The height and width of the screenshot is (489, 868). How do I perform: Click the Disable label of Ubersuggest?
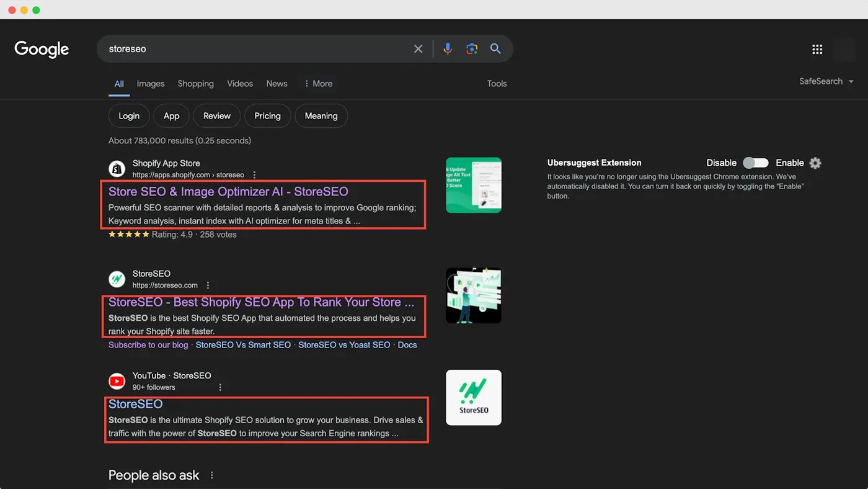click(x=722, y=163)
